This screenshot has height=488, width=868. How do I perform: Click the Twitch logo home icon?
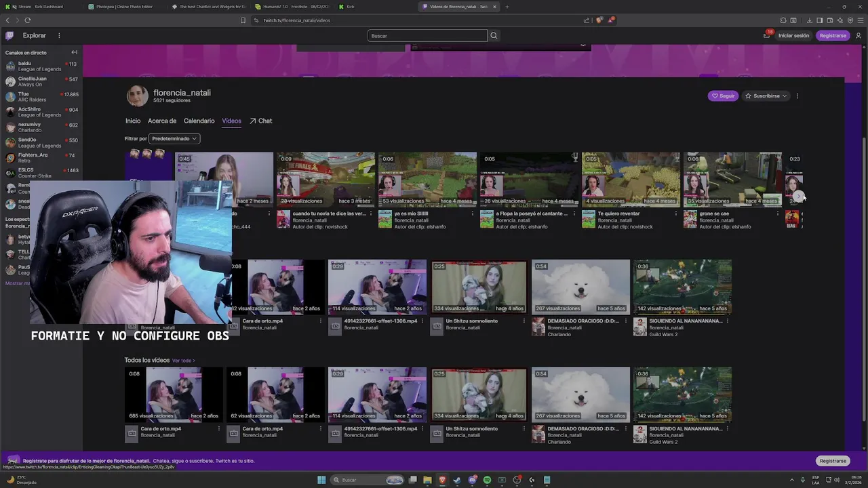click(x=9, y=35)
